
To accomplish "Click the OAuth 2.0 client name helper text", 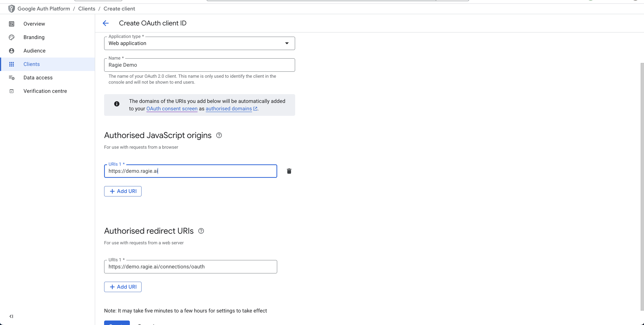I will 192,79.
